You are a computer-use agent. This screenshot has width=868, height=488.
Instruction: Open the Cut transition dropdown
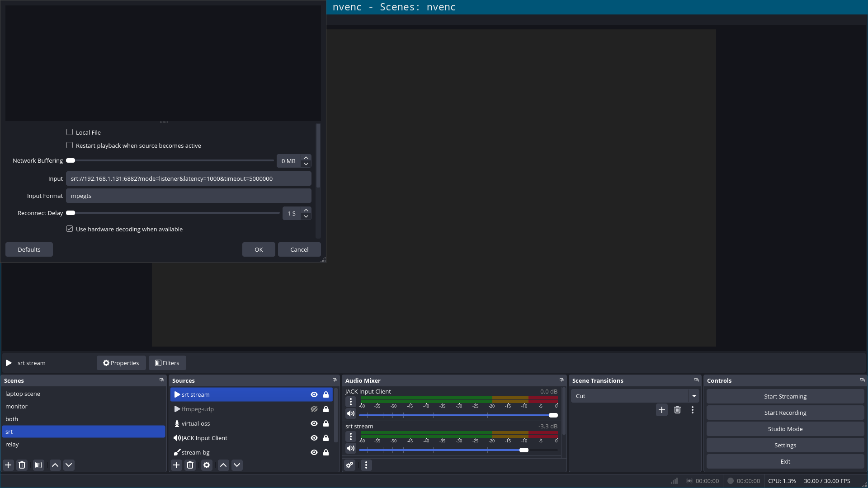(694, 396)
